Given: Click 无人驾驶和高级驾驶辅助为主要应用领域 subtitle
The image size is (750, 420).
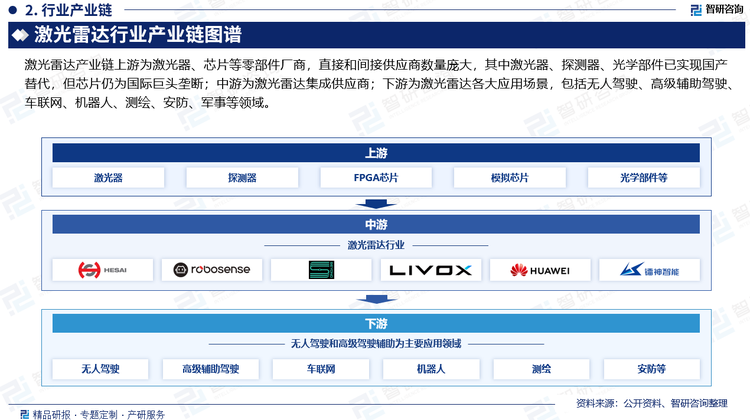Looking at the screenshot, I should [x=376, y=344].
